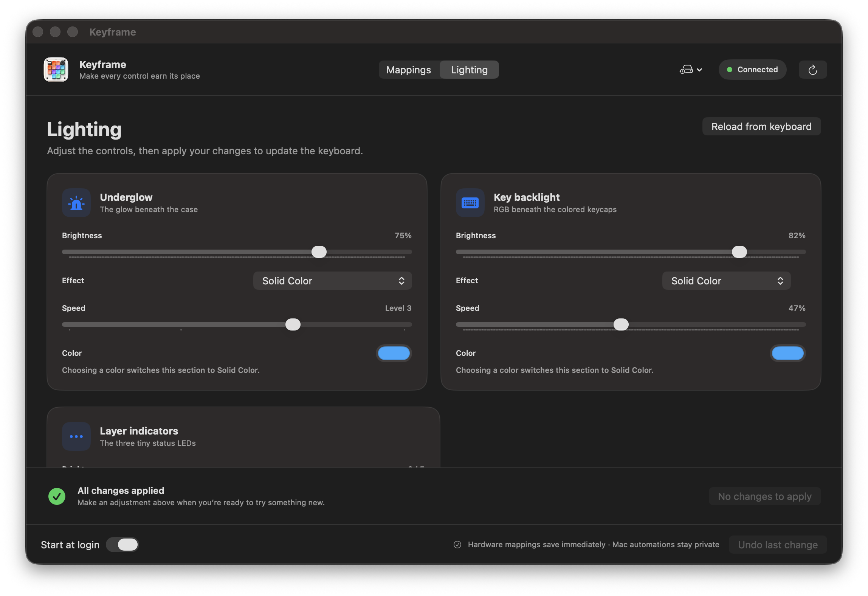Open the Underglow Effect dropdown

coord(333,281)
